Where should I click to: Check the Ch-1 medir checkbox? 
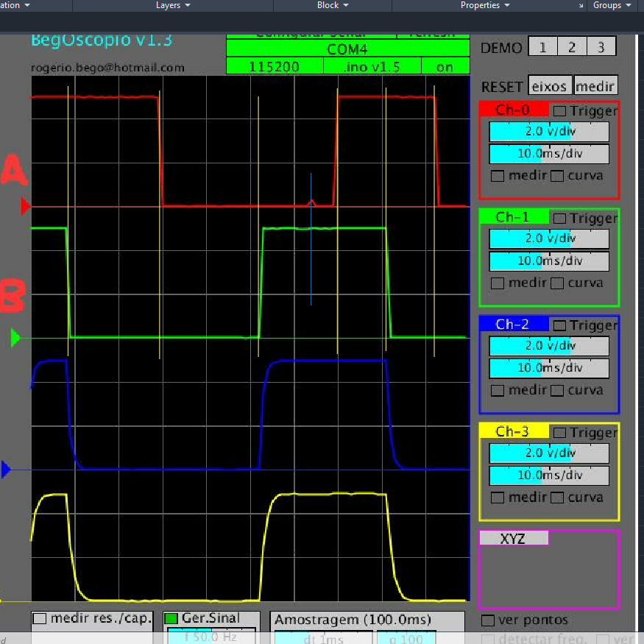point(498,283)
